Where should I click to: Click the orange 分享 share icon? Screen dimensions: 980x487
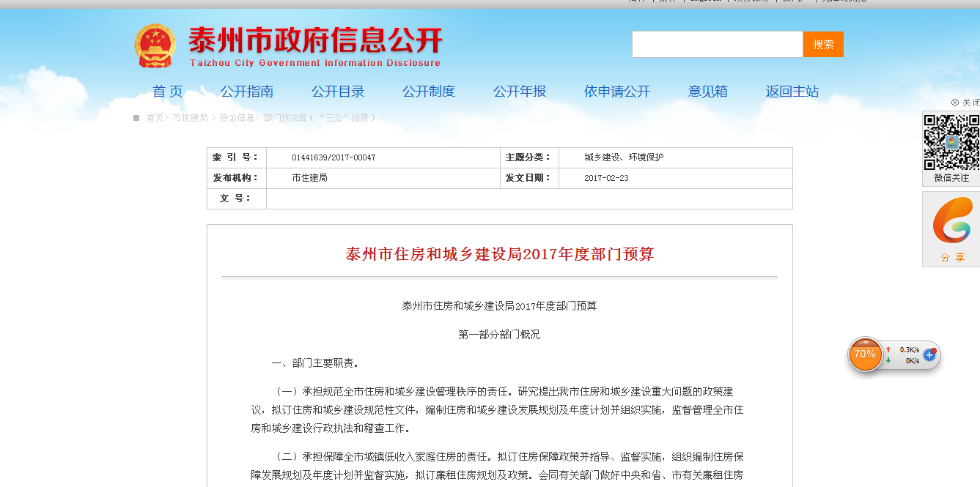pos(951,222)
